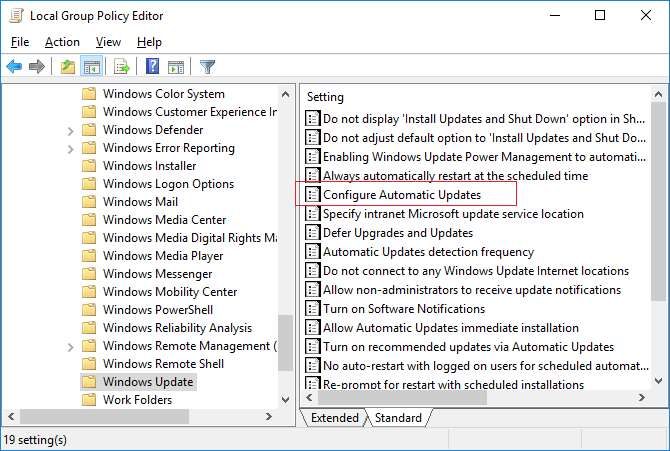
Task: Expand the Windows Defender tree node
Action: pyautogui.click(x=69, y=130)
